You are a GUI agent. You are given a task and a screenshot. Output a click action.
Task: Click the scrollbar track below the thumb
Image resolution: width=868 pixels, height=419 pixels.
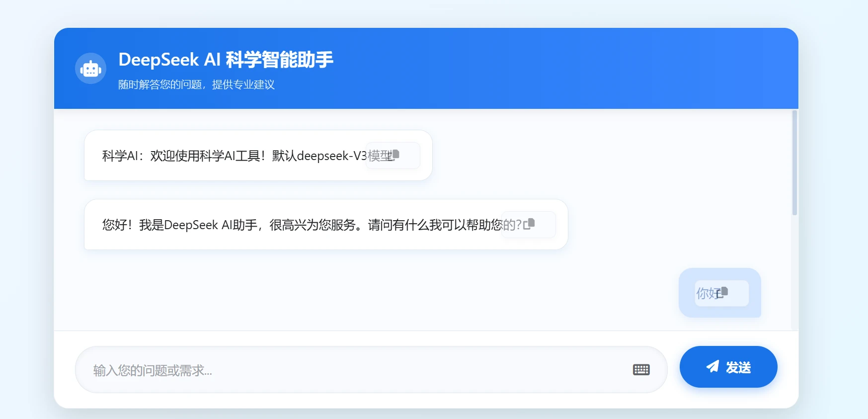[x=794, y=273]
